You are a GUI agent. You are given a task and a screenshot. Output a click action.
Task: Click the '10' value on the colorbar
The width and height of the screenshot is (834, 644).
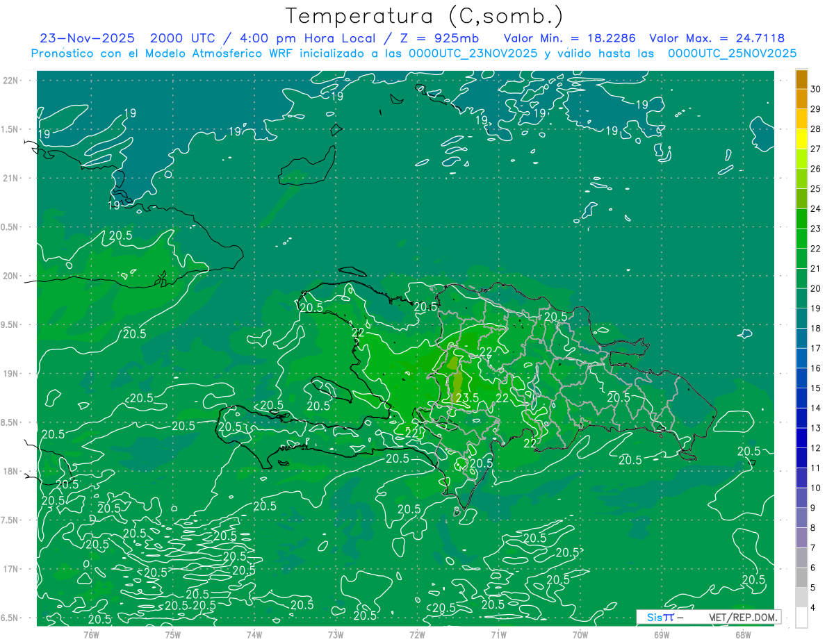point(816,488)
